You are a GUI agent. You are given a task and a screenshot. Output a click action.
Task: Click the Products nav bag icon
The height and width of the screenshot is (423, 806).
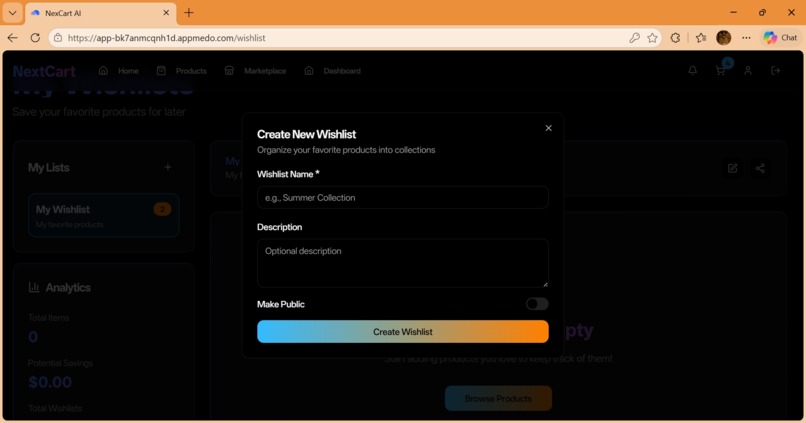point(161,70)
